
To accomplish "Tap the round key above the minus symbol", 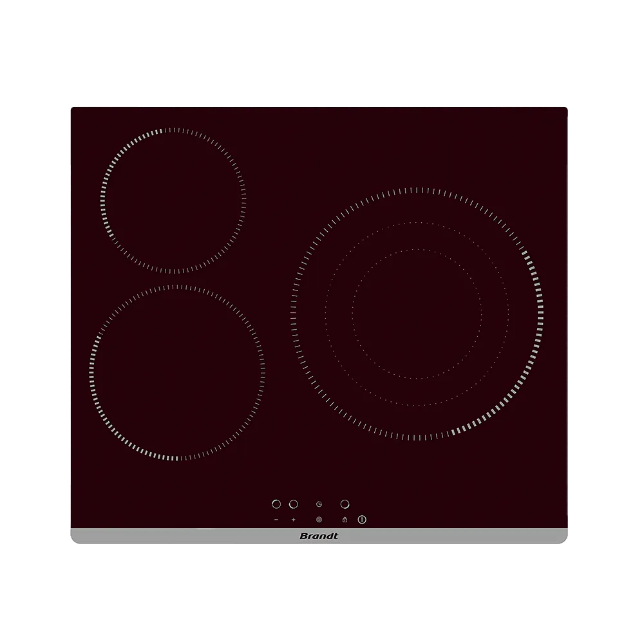I will [x=276, y=504].
